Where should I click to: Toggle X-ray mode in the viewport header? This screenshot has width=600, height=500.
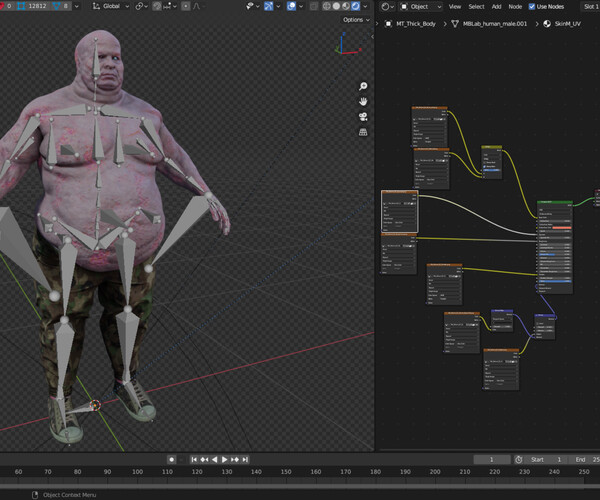coord(313,6)
